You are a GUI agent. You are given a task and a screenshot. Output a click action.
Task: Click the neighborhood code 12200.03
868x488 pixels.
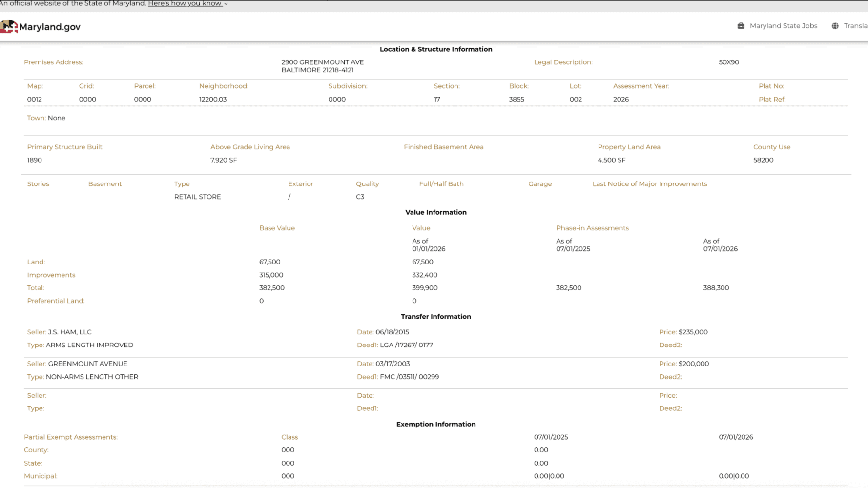pos(213,99)
